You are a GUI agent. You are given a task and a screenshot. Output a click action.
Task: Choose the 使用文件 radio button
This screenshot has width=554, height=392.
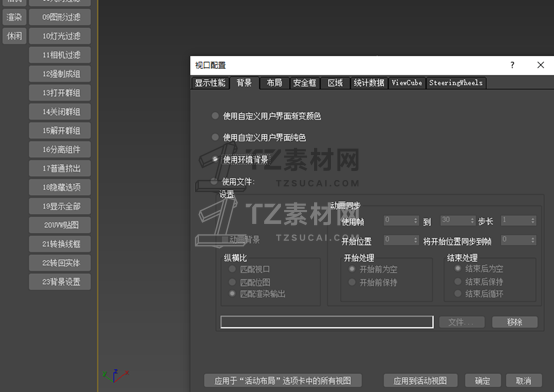tap(214, 182)
